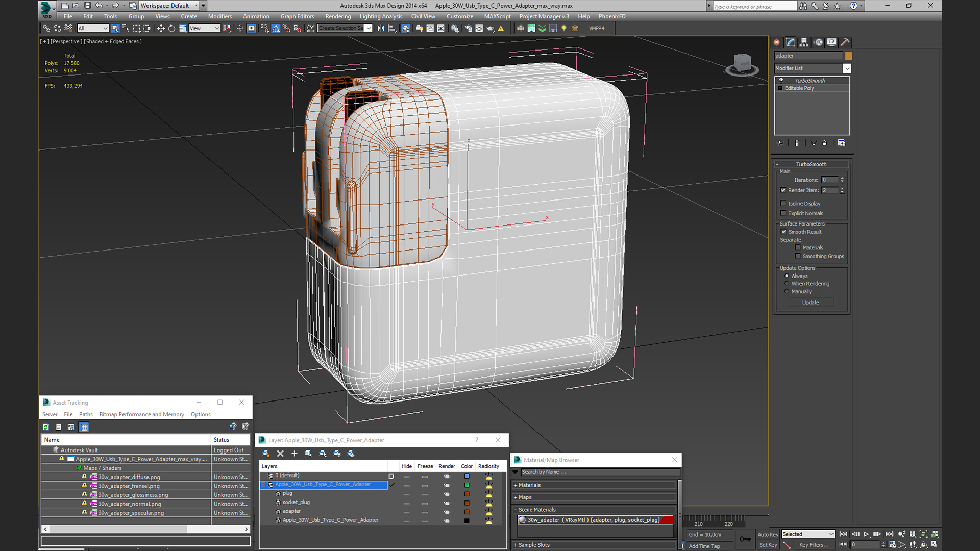Expand the Editable Poly stack entry
980x551 pixels.
[780, 88]
